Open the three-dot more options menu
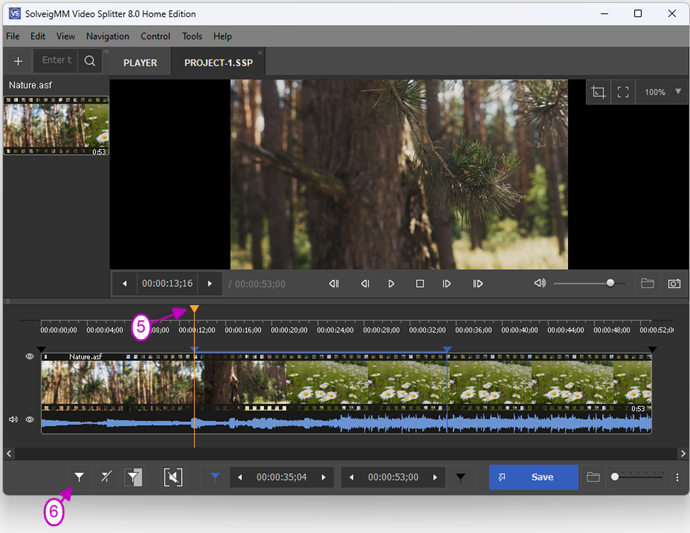The width and height of the screenshot is (690, 533). click(x=677, y=477)
